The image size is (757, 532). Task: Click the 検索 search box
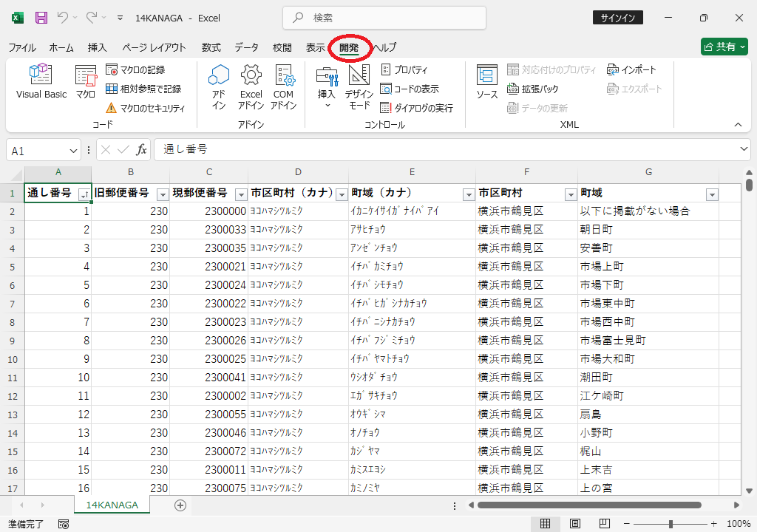(x=384, y=18)
